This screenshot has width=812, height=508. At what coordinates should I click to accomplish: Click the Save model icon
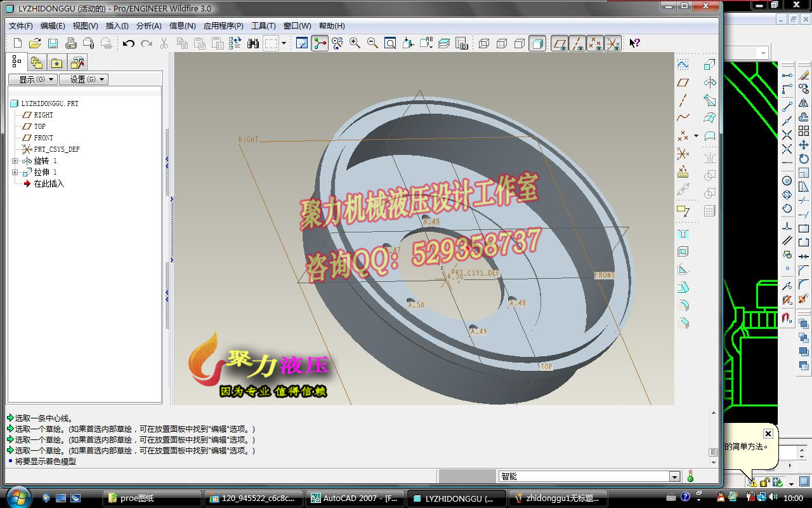(54, 43)
